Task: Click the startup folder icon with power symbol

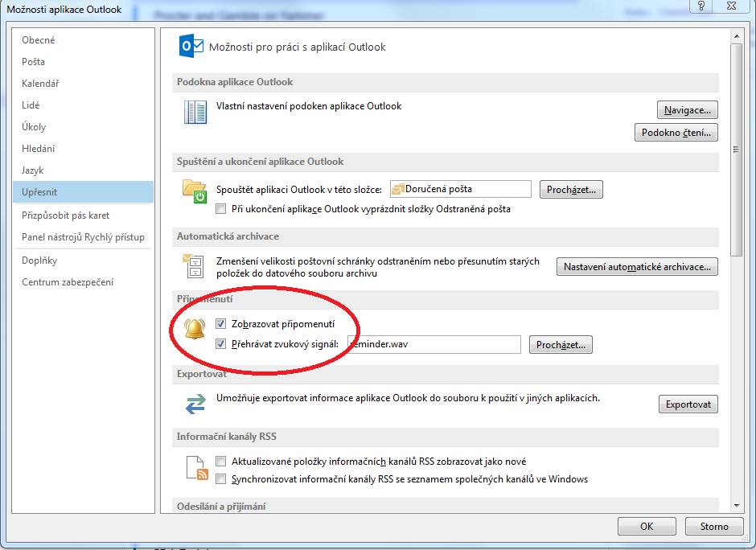Action: click(x=195, y=191)
